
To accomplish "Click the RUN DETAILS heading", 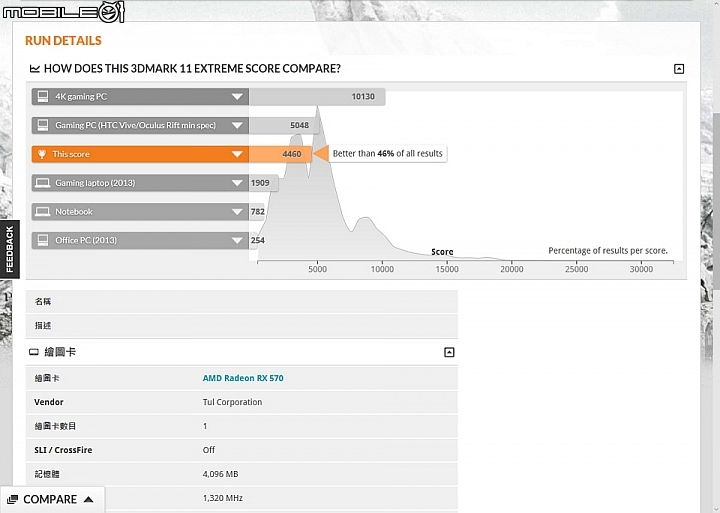I will [x=63, y=41].
